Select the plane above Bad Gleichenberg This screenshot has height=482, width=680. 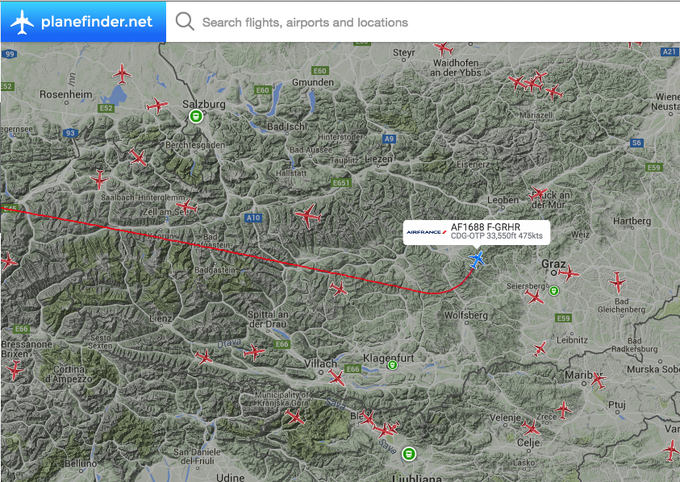tap(618, 282)
